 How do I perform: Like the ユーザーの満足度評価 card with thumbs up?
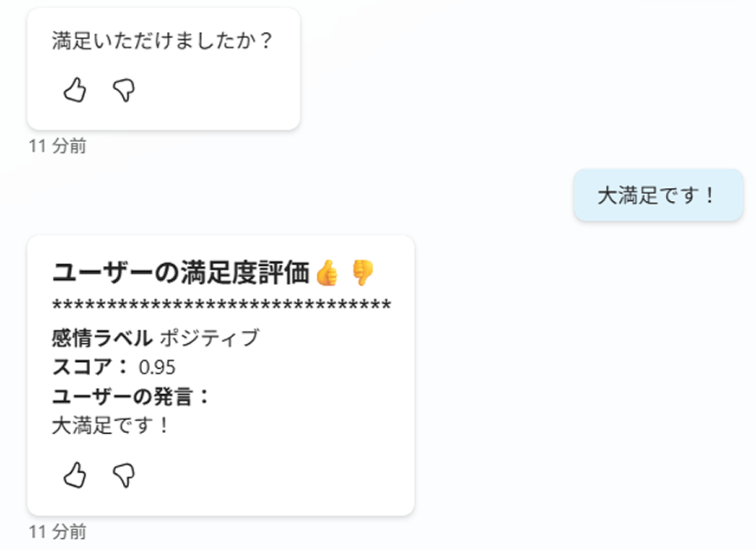tap(75, 475)
